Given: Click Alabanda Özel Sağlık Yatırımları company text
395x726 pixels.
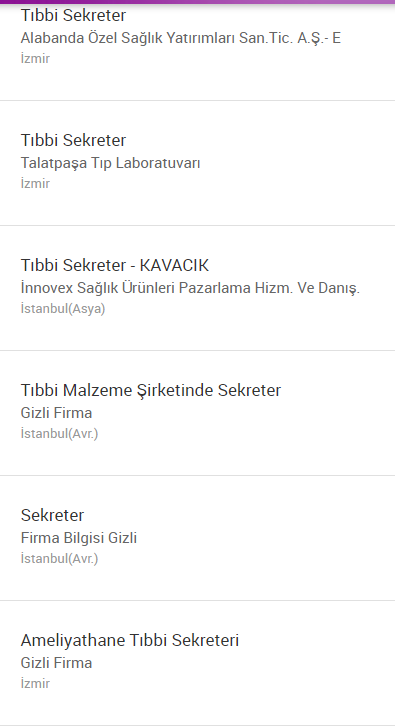Looking at the screenshot, I should (x=181, y=38).
